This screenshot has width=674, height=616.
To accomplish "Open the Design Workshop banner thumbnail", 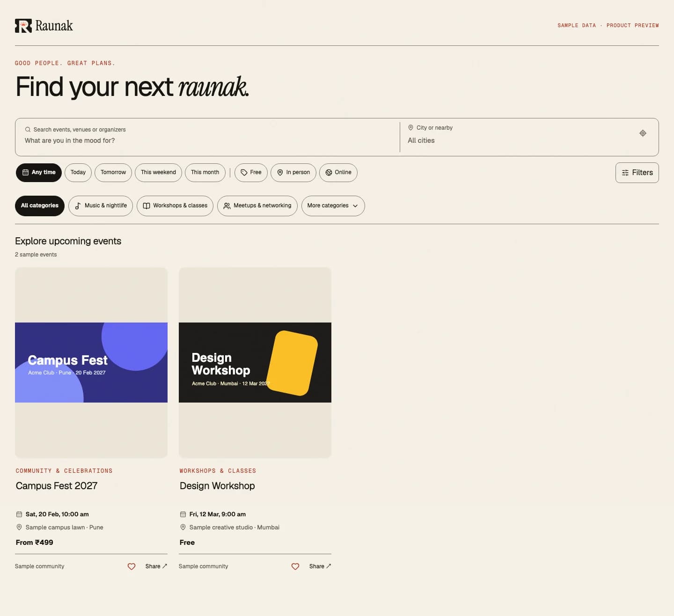I will pyautogui.click(x=255, y=363).
